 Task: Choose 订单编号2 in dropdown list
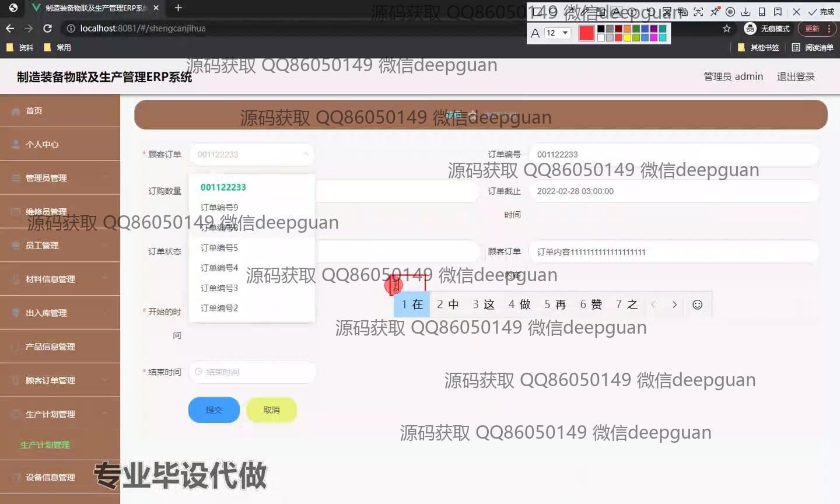pyautogui.click(x=252, y=308)
